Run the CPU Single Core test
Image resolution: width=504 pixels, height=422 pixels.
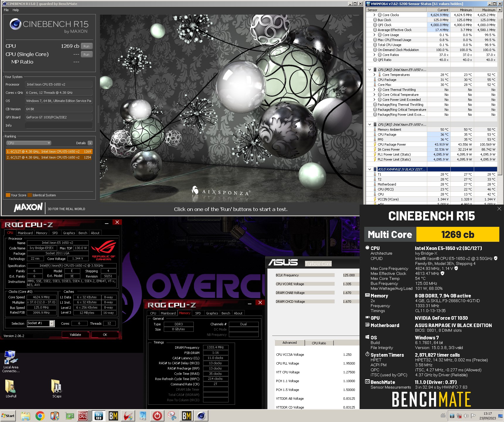[x=86, y=54]
